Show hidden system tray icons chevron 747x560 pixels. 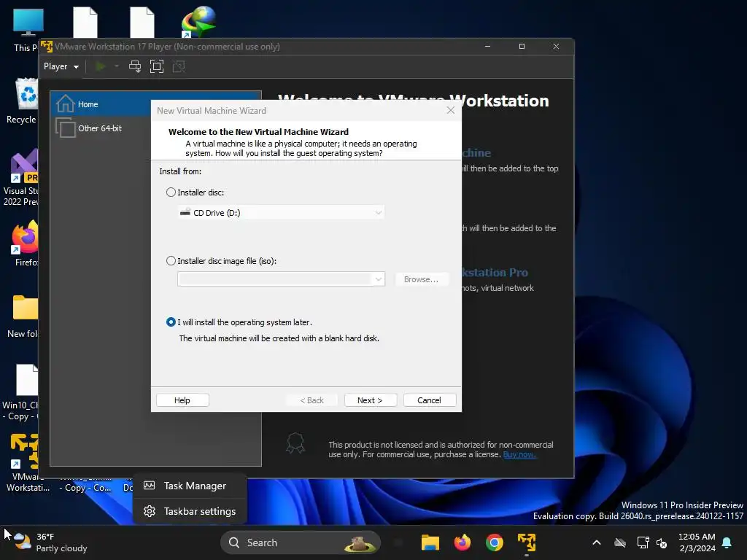[x=597, y=542]
